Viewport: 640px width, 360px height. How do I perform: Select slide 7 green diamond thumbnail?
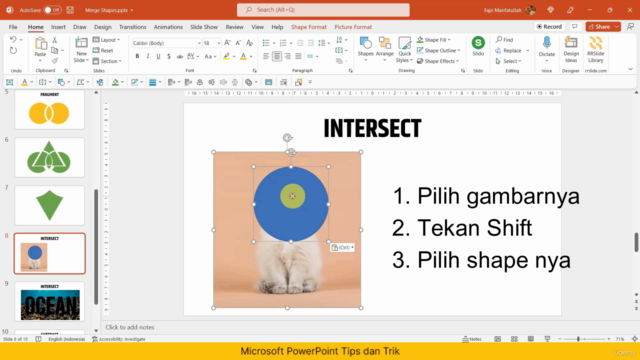coord(50,205)
